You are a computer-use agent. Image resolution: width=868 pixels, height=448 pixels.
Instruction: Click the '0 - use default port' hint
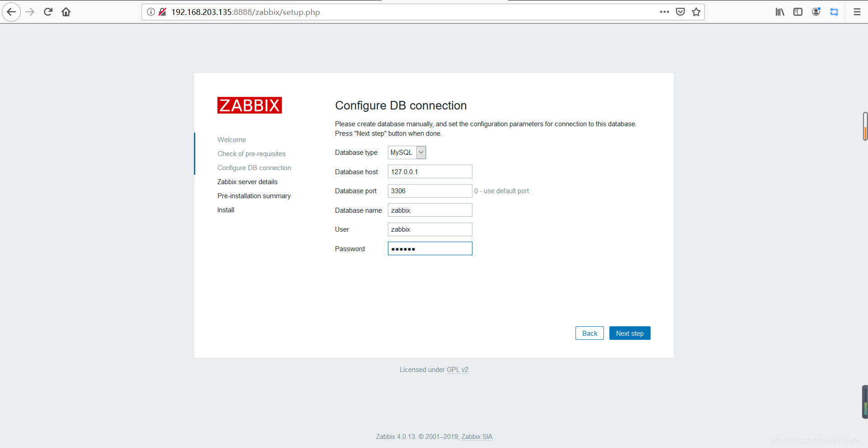[501, 191]
